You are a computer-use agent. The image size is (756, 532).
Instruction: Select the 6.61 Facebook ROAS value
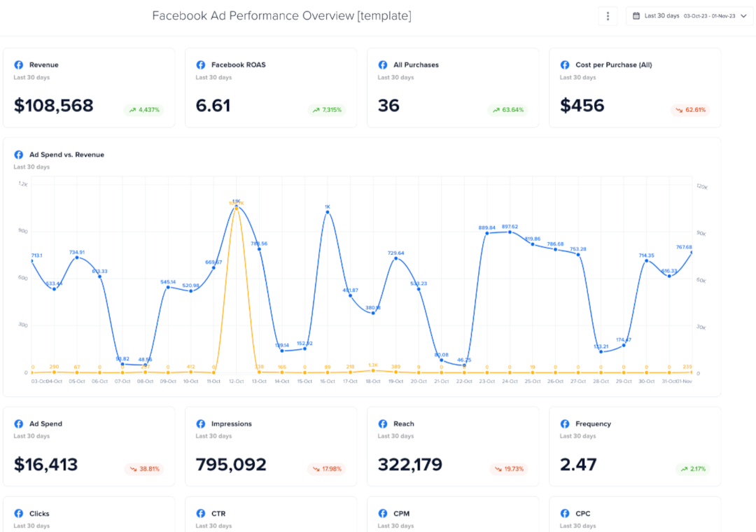tap(213, 106)
